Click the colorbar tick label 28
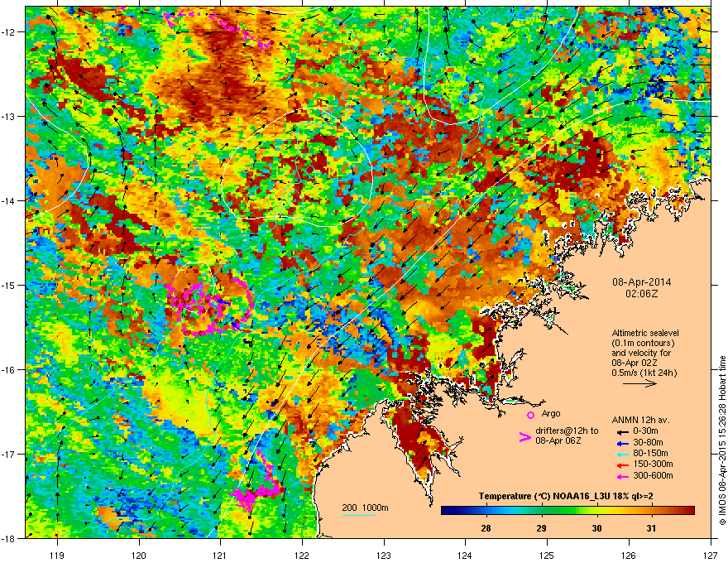This screenshot has width=728, height=563. point(486,528)
